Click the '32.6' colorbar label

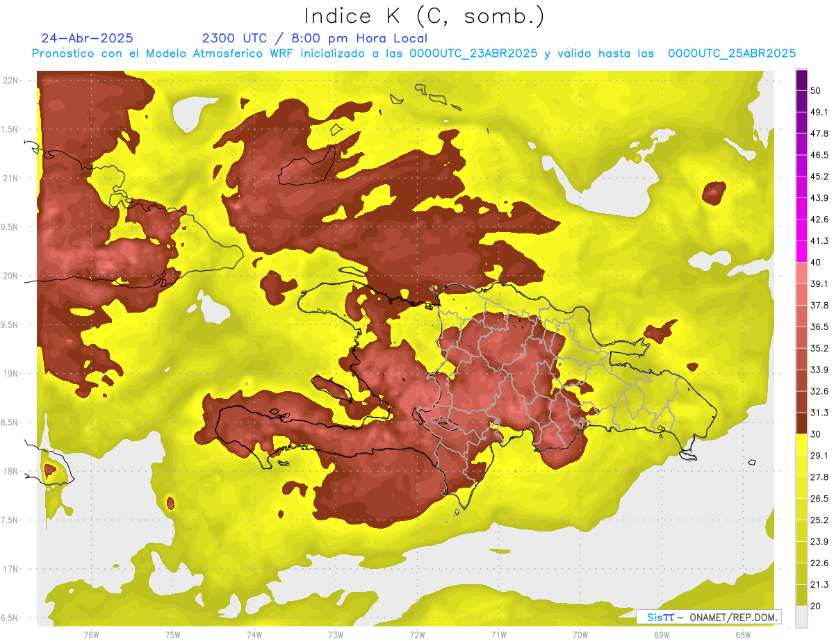pos(819,391)
